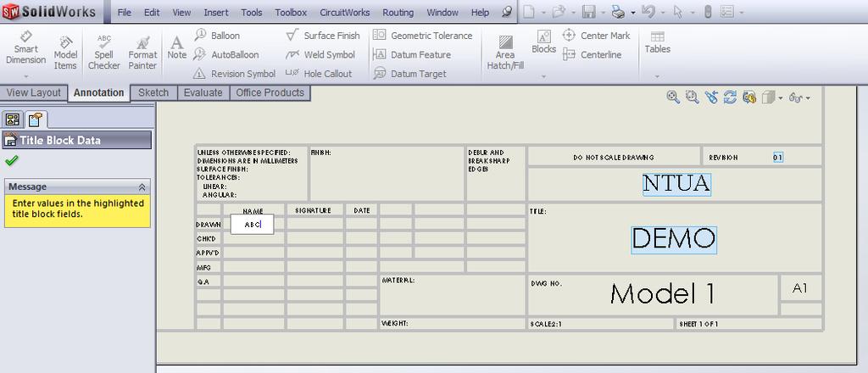Viewport: 868px width, 373px height.
Task: Click the Options list icon
Action: coord(728,12)
